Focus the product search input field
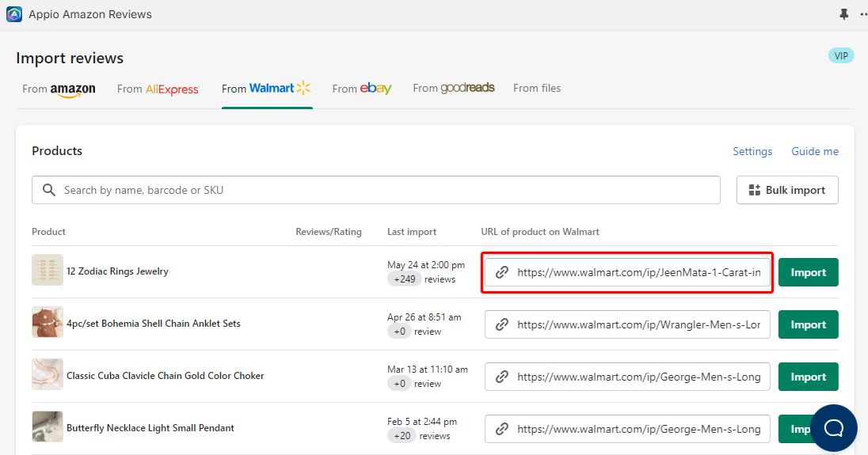The width and height of the screenshot is (868, 455). pos(388,190)
